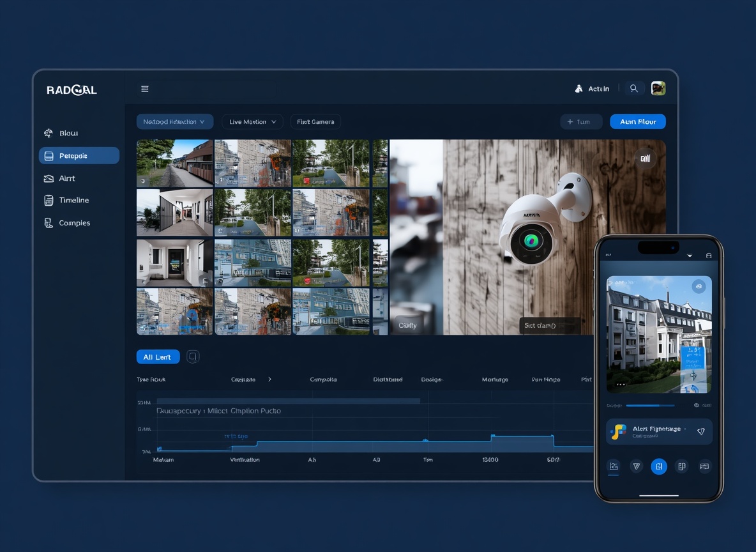Switch to the Design tab

click(432, 379)
